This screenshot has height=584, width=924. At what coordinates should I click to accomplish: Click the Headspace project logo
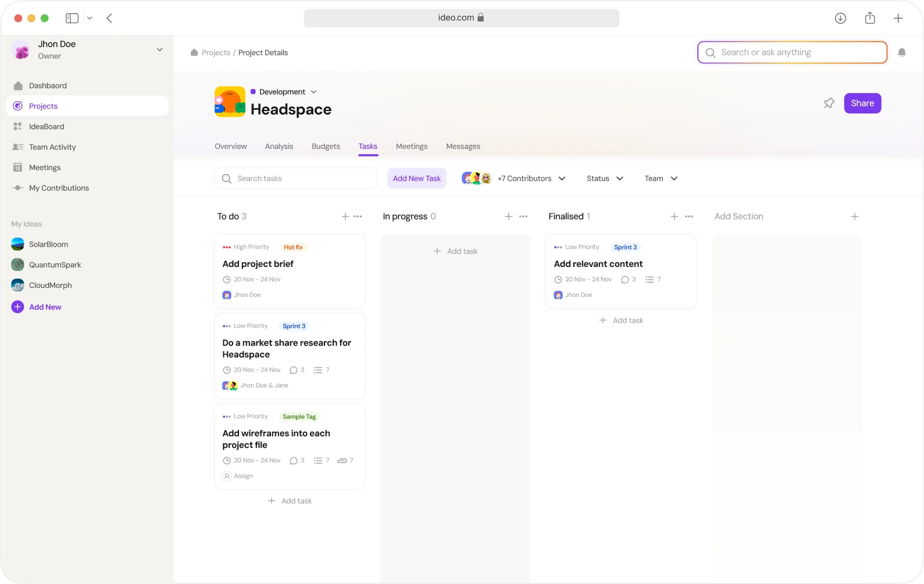230,102
